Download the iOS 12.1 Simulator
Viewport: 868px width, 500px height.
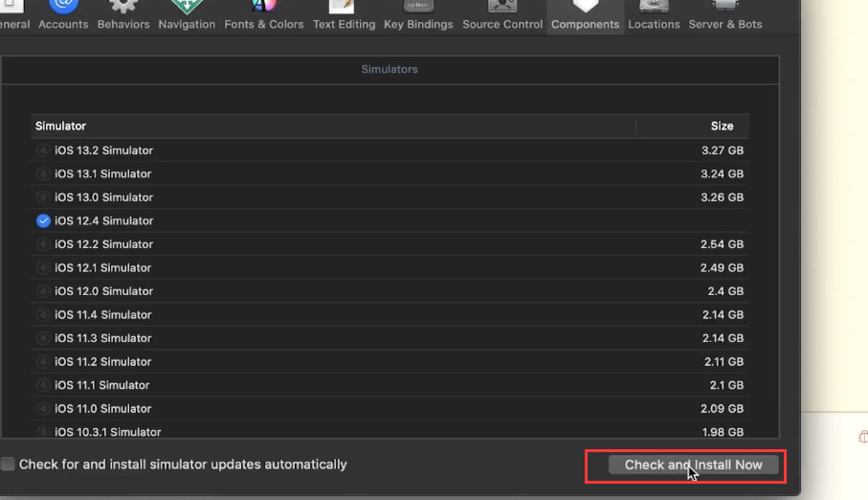coord(43,268)
